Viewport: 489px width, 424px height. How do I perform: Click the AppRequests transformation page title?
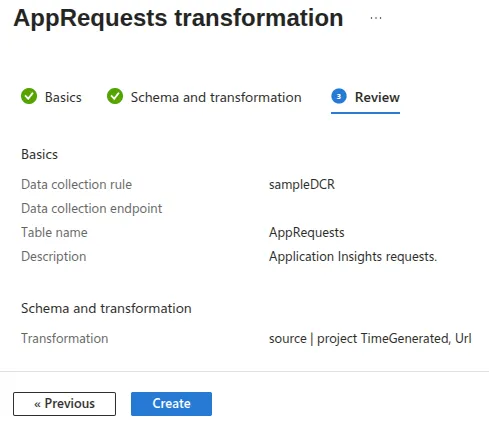[x=178, y=18]
